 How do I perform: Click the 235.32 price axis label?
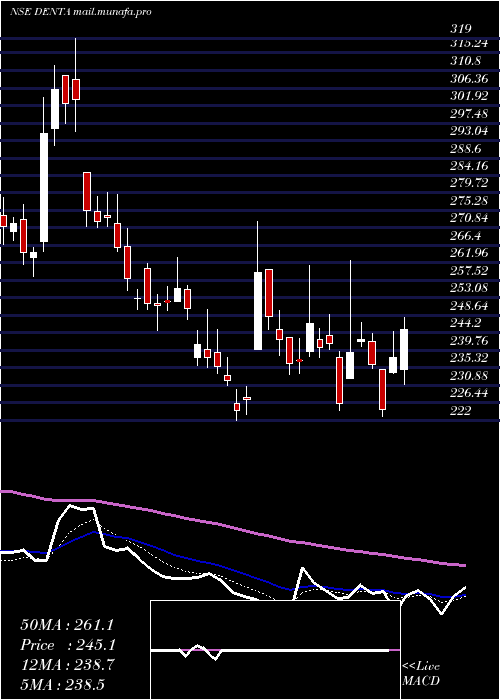tap(469, 358)
